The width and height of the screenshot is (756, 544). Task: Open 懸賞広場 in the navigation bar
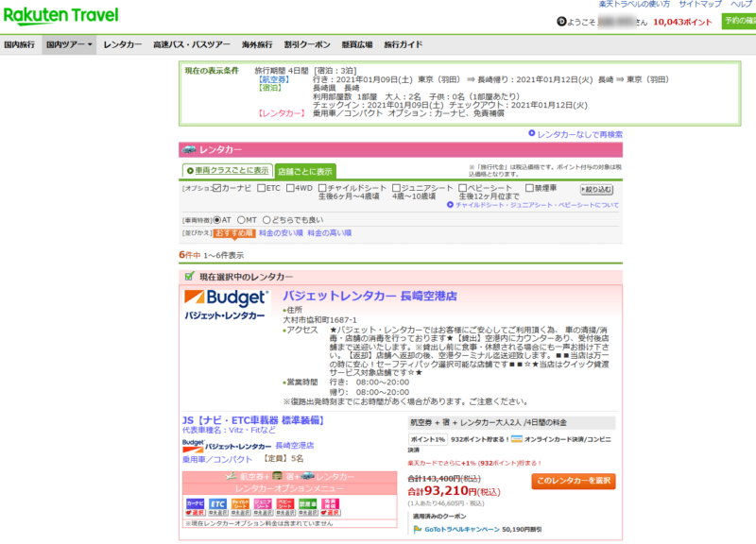[x=357, y=44]
